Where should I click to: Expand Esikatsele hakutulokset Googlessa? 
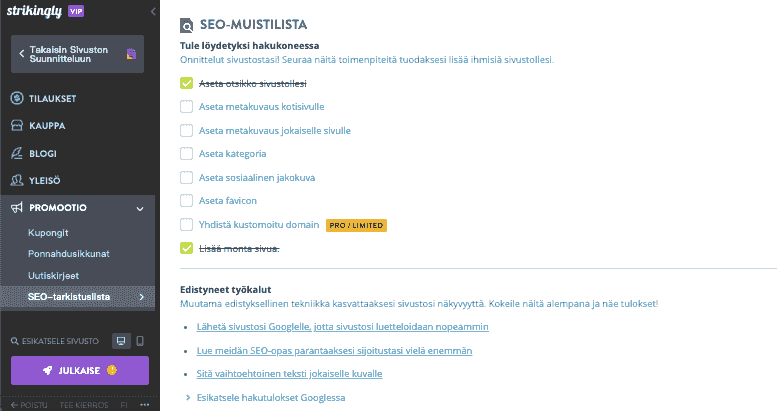[x=271, y=398]
